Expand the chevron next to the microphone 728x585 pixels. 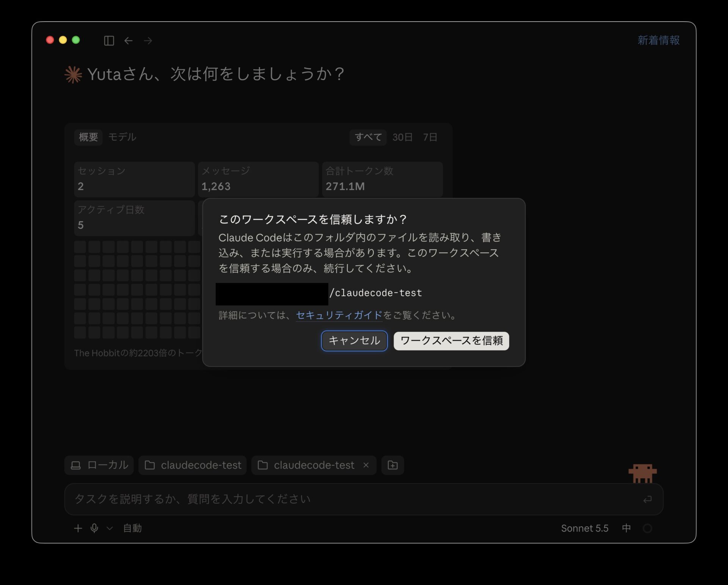[110, 528]
